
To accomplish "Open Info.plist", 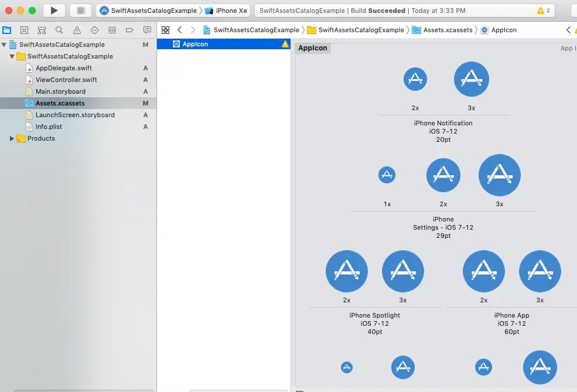I will click(x=78, y=127).
